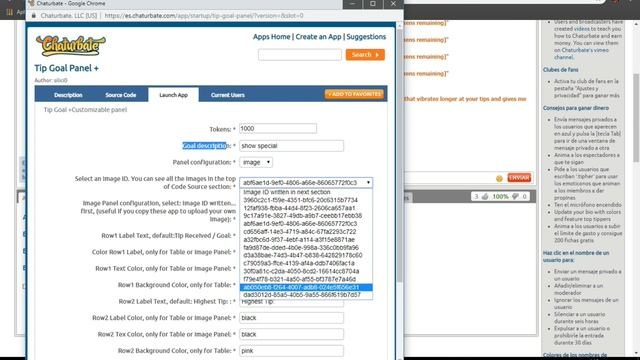Screen dimensions: 640x360
Task: Click the Add to Favorites button
Action: pos(354,94)
